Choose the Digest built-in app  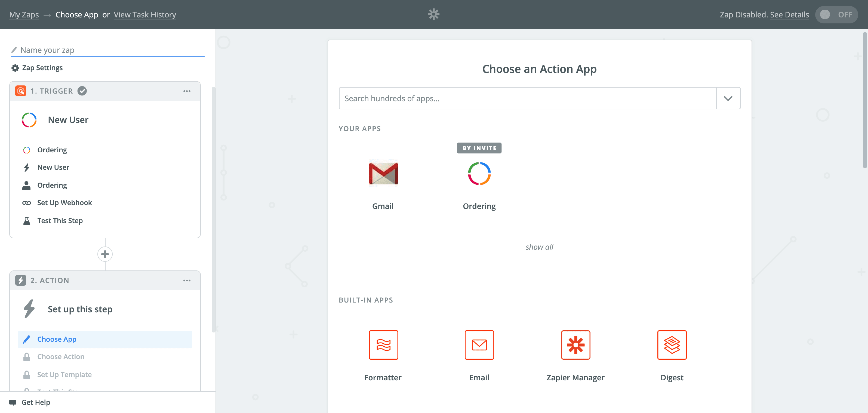pyautogui.click(x=672, y=345)
